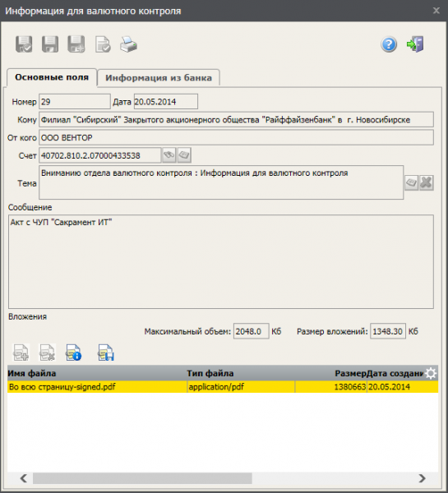Print the document using the printer icon
The width and height of the screenshot is (448, 493).
[x=128, y=44]
